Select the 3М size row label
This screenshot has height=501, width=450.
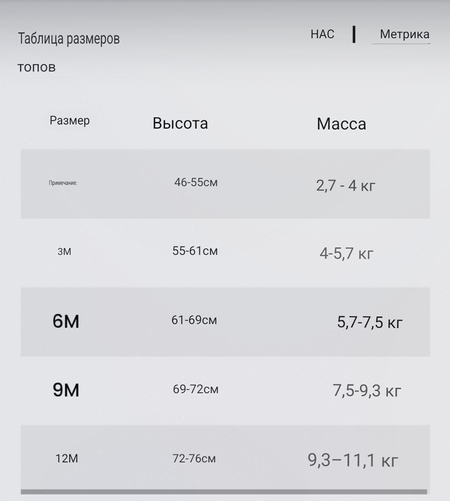pyautogui.click(x=64, y=251)
